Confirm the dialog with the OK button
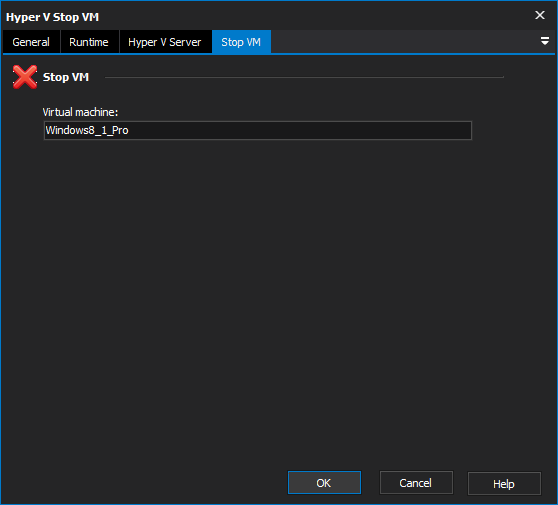 324,483
